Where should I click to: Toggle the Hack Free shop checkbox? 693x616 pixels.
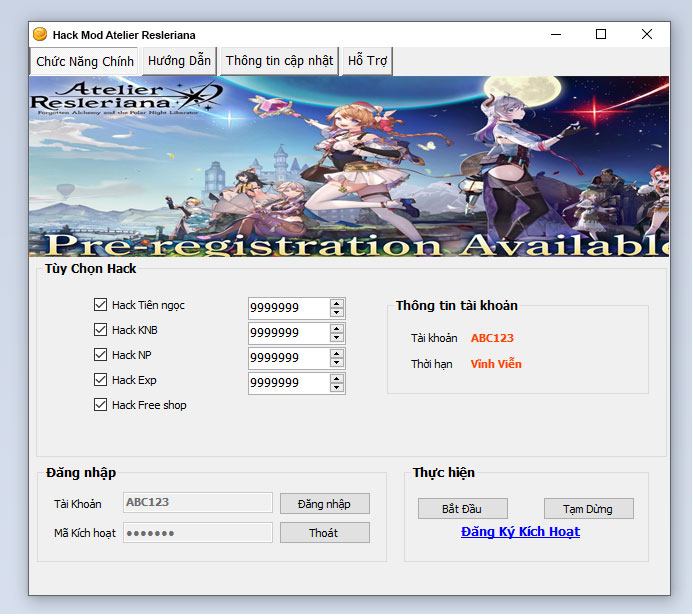[x=100, y=405]
